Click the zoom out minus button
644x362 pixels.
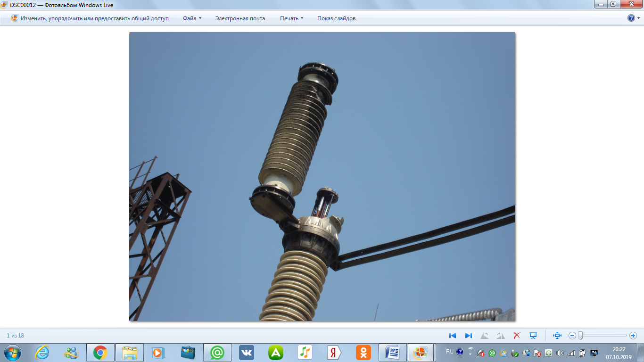click(572, 336)
